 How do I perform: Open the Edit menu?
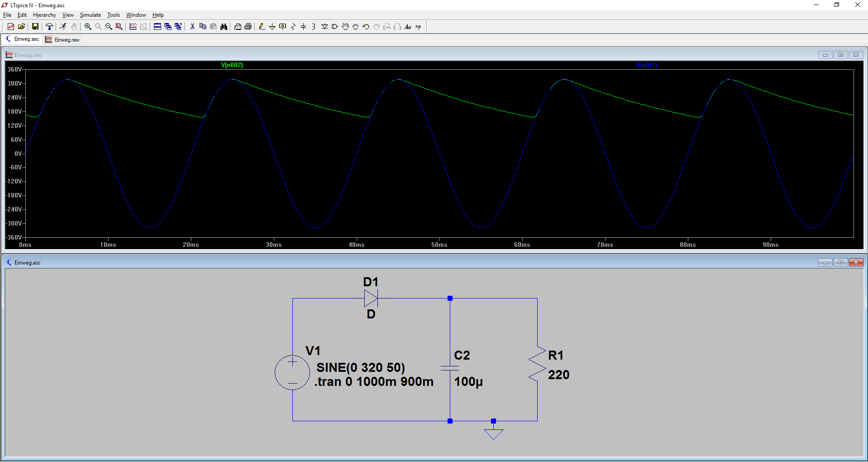[x=22, y=15]
